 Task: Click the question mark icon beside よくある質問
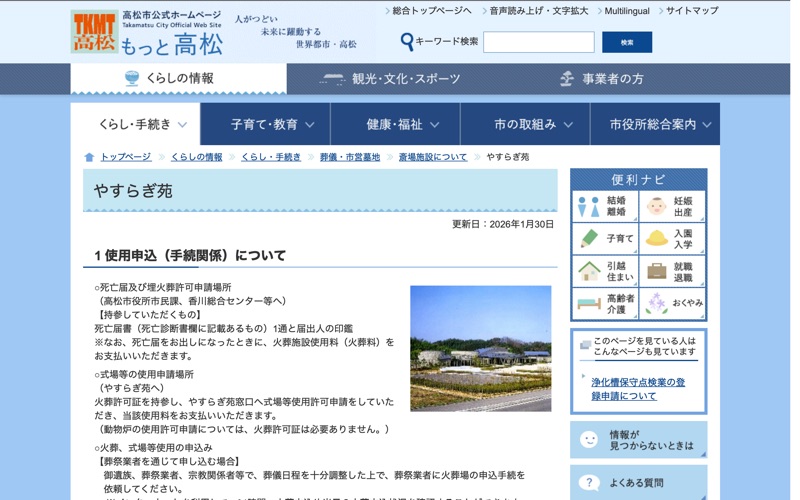coord(589,483)
